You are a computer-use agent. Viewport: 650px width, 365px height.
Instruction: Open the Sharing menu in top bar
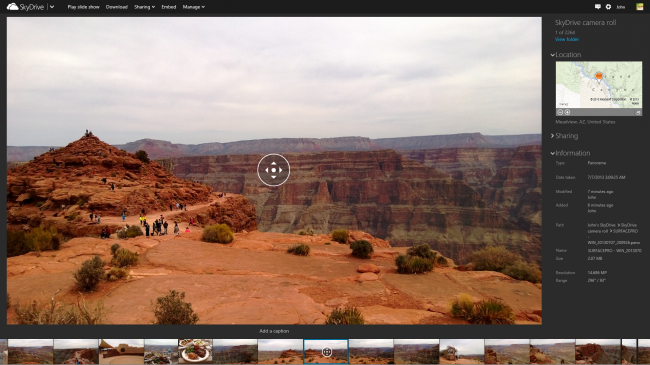[x=144, y=7]
